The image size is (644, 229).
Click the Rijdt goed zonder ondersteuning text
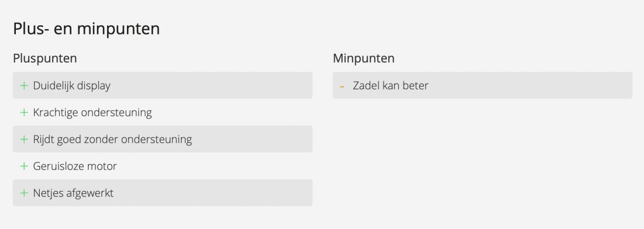(x=112, y=139)
